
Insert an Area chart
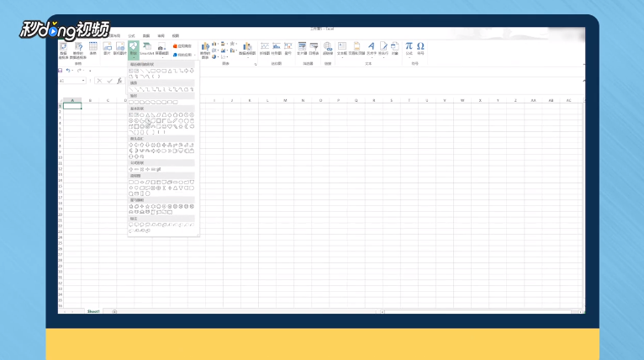224,50
